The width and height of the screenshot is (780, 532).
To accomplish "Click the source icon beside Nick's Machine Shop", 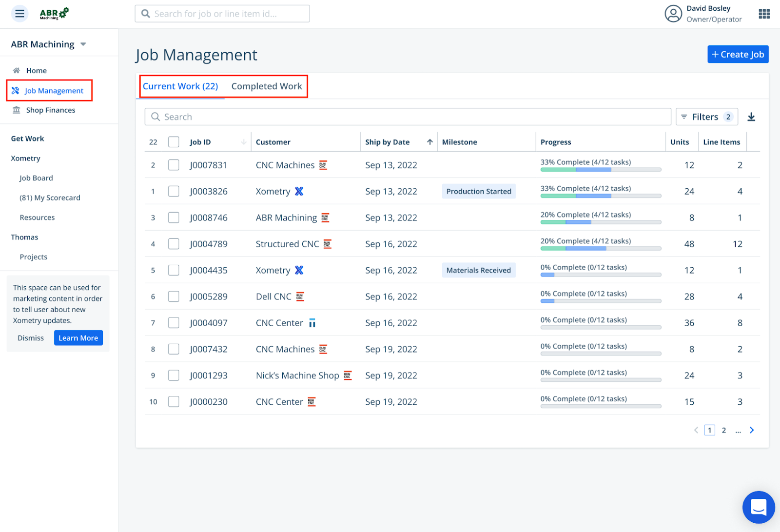I will (348, 375).
